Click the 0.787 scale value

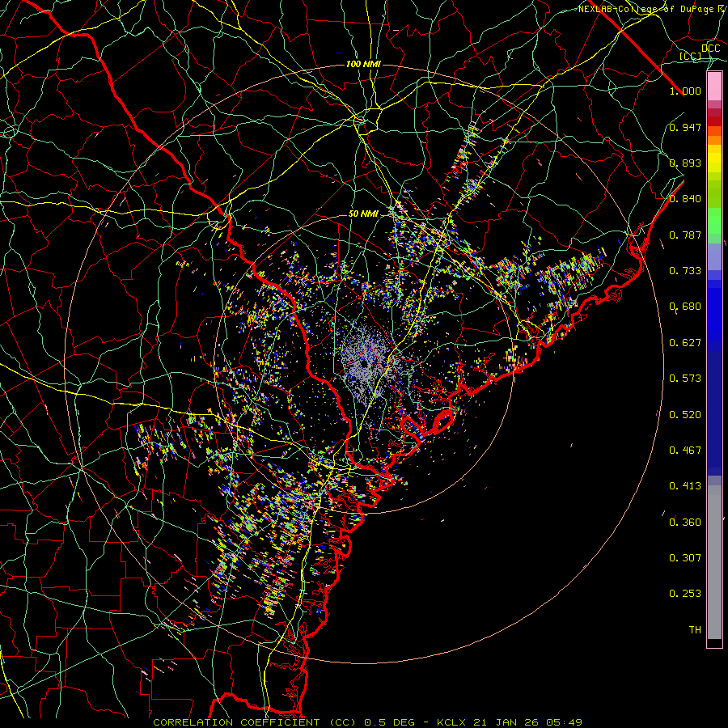[685, 235]
